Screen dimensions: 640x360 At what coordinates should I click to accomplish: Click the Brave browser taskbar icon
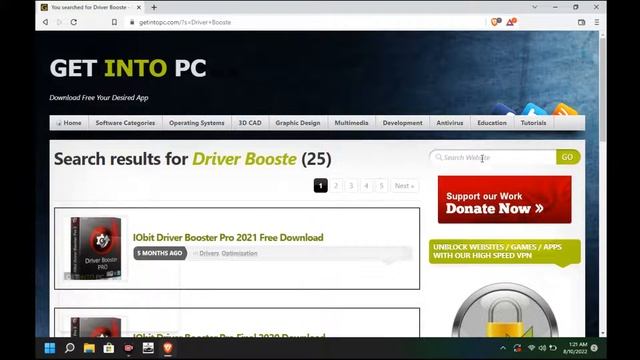click(168, 348)
